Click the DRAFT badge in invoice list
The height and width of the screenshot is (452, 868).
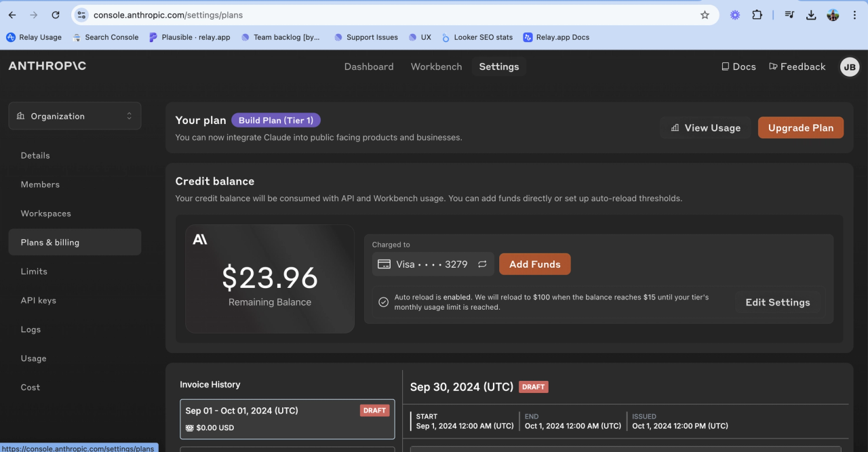(374, 410)
